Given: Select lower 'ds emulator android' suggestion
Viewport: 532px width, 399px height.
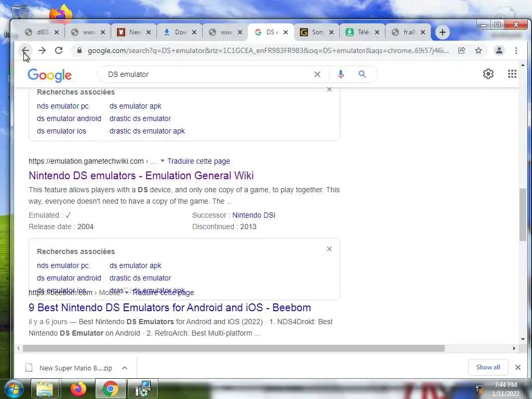Looking at the screenshot, I should click(69, 278).
